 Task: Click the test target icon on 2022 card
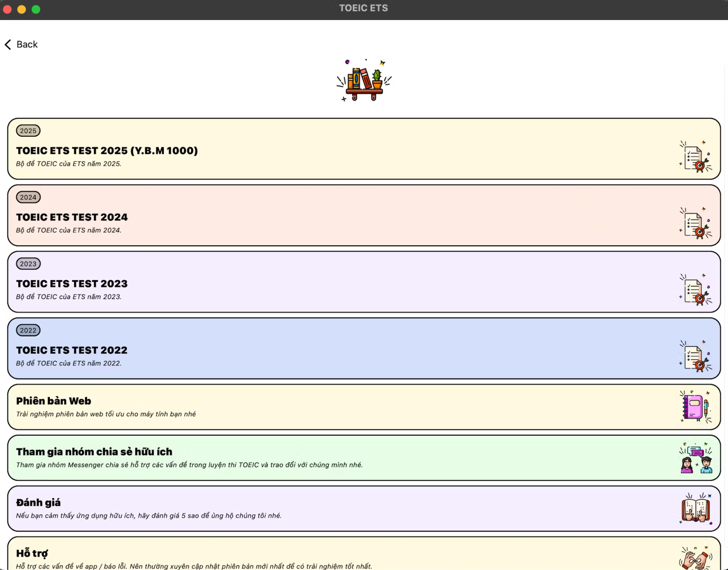[696, 356]
